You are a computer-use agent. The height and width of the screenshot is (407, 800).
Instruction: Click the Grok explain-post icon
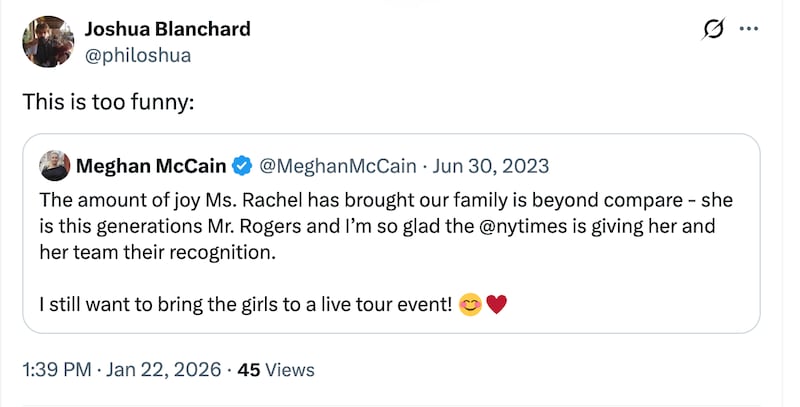click(714, 31)
